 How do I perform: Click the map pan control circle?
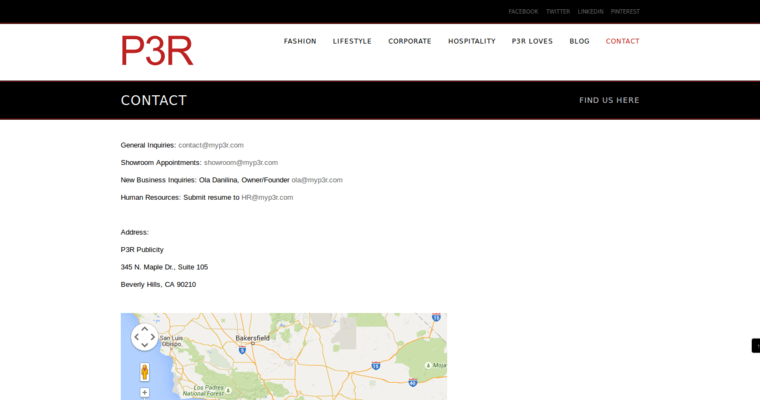click(x=144, y=336)
